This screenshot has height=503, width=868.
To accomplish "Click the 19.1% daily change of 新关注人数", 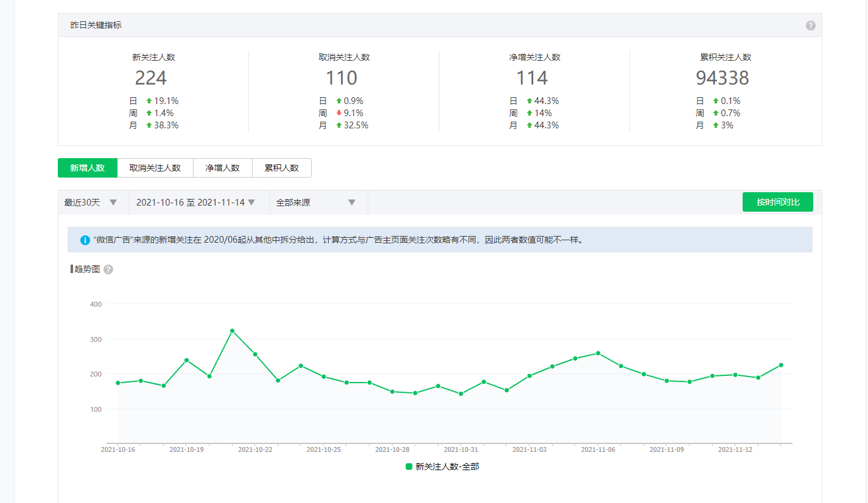I will [166, 101].
